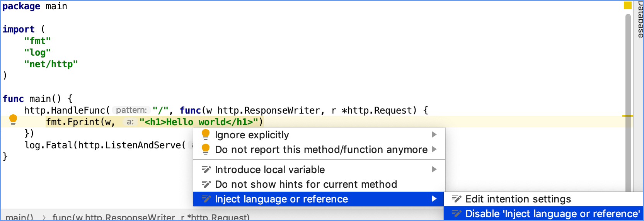
Task: Select the Inject language or reference label
Action: coord(281,199)
